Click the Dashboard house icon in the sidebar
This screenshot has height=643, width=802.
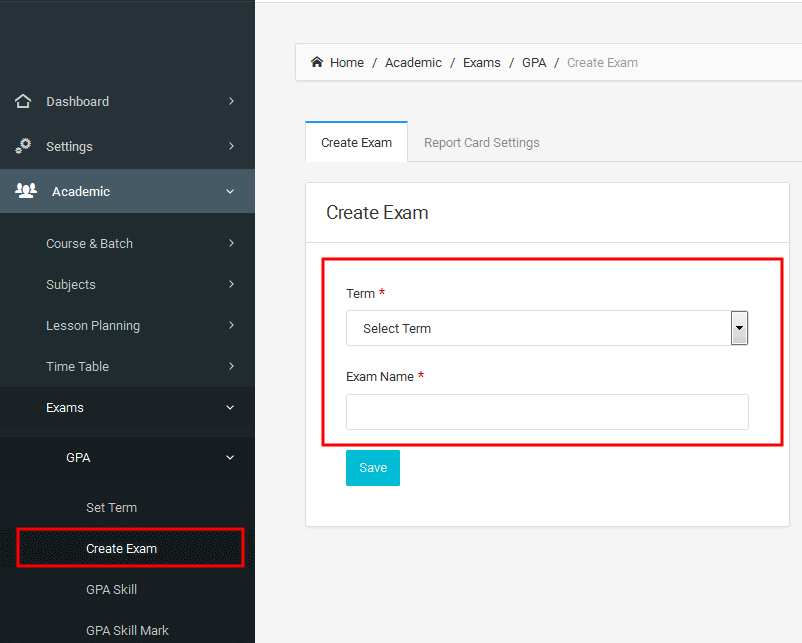click(23, 101)
